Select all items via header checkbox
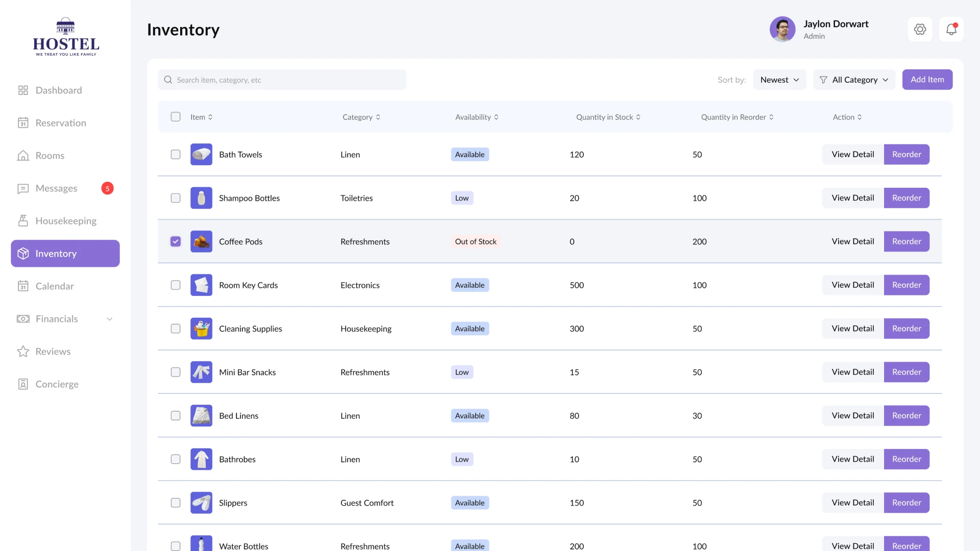 point(176,116)
